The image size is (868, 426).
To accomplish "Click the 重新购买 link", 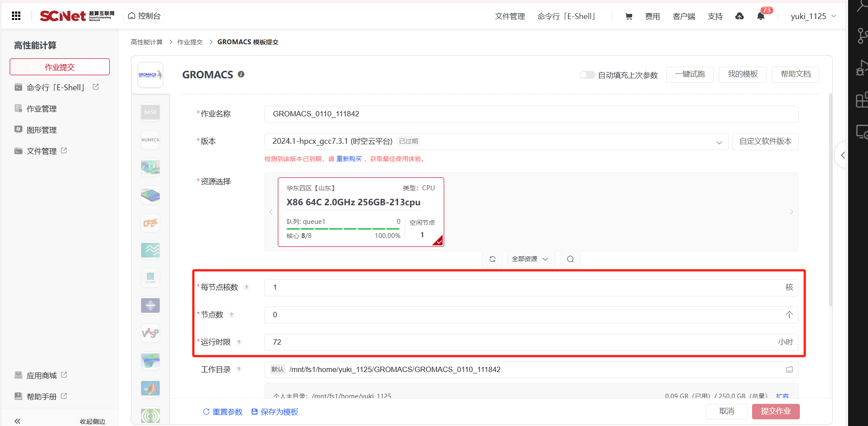I will [x=349, y=159].
